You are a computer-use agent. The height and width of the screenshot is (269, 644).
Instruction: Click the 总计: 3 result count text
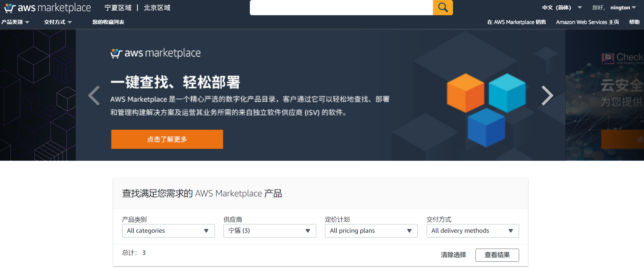click(134, 253)
